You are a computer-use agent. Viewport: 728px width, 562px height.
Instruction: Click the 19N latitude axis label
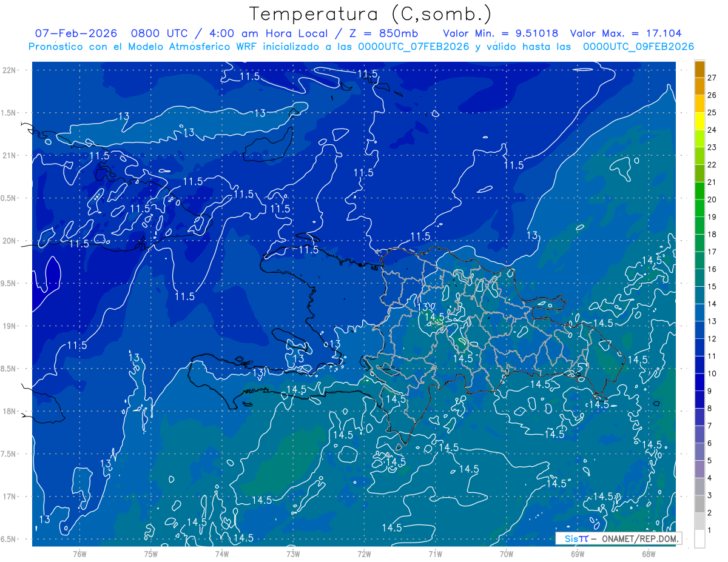(9, 326)
